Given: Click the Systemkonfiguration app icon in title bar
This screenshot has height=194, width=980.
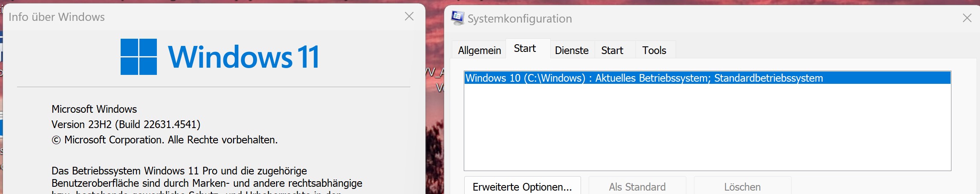Looking at the screenshot, I should (457, 18).
